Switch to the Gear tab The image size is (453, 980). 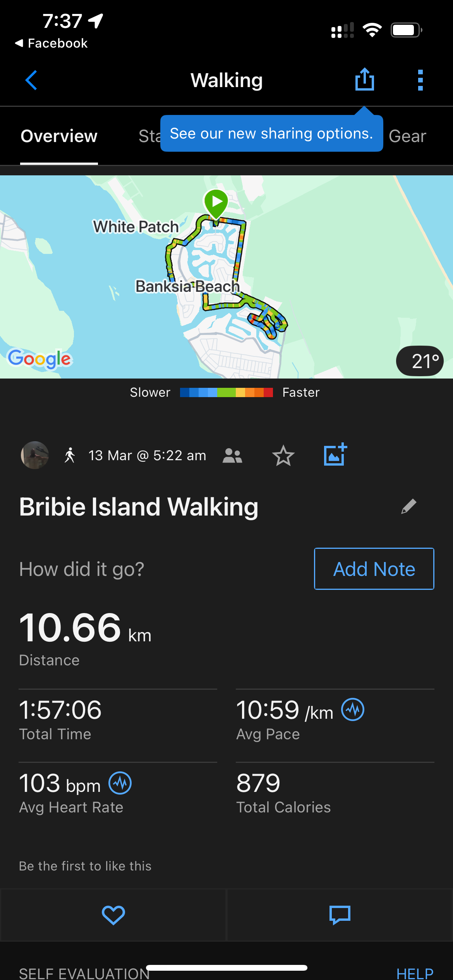(407, 136)
